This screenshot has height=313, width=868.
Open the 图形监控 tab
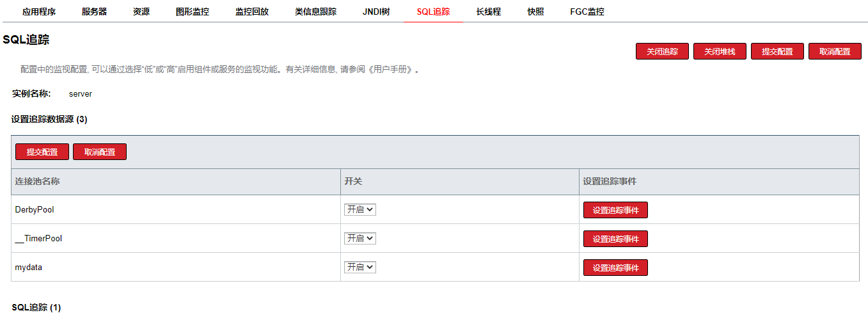193,12
